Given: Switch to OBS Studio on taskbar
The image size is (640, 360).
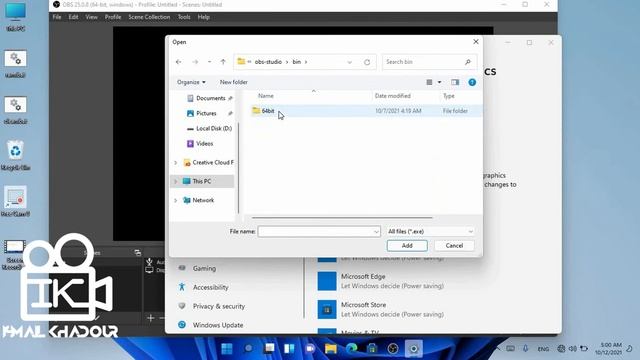Looking at the screenshot, I should 393,349.
